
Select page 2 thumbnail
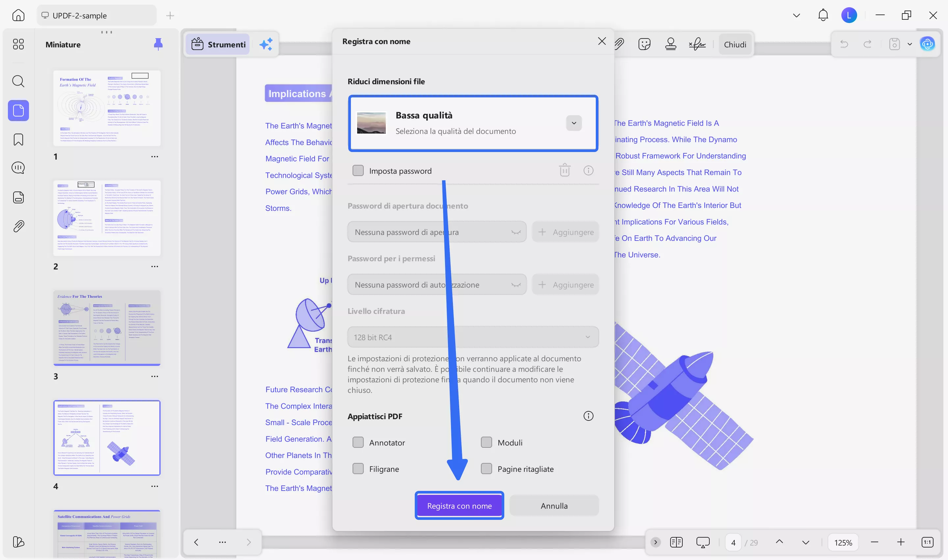click(x=107, y=218)
